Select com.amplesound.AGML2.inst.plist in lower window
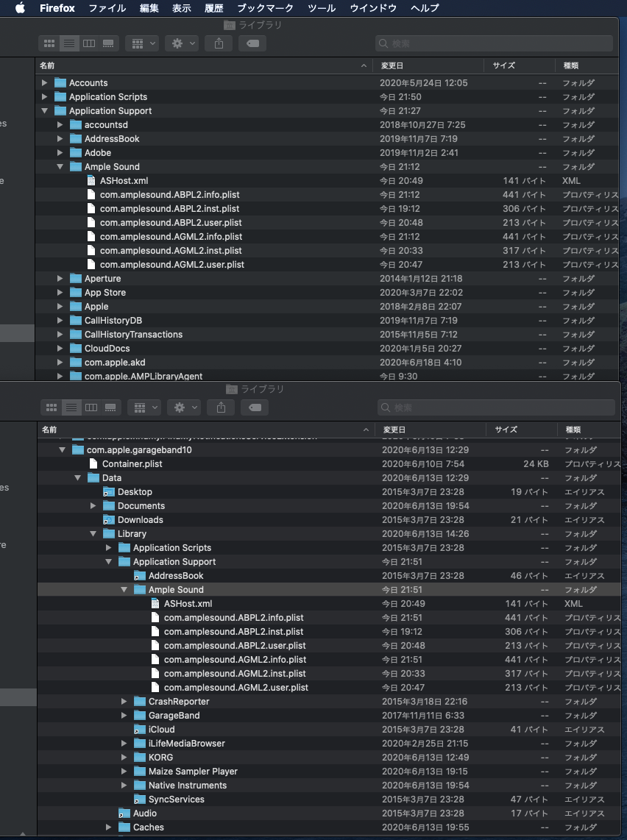This screenshot has height=840, width=627. 235,673
